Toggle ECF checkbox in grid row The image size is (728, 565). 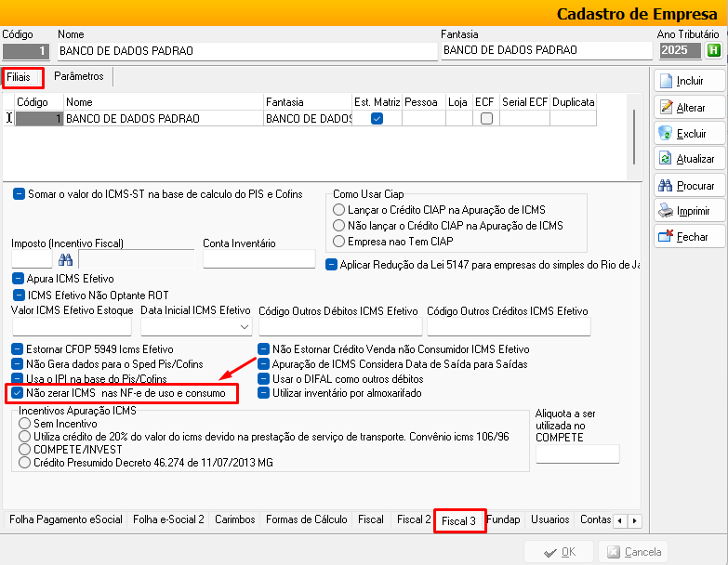tap(486, 119)
